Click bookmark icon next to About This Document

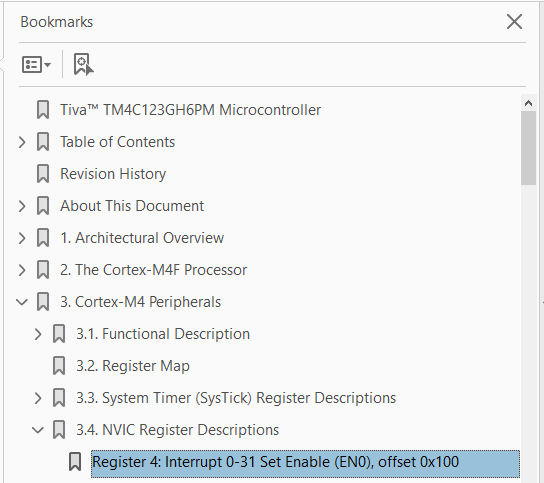pyautogui.click(x=43, y=206)
